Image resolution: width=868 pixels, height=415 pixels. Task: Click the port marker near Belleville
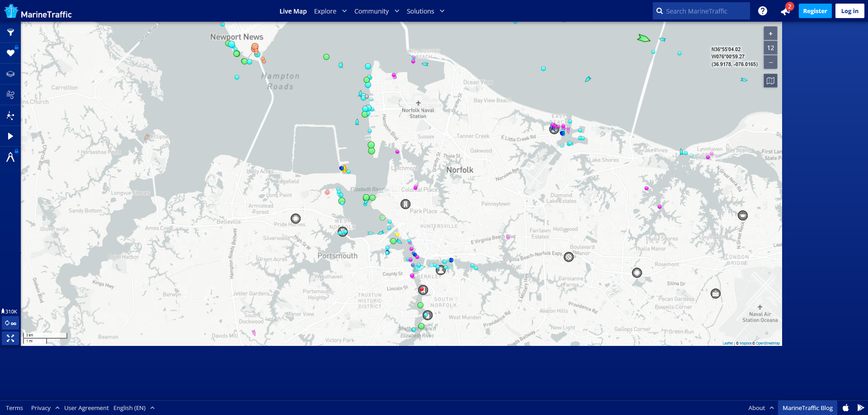[x=296, y=219]
